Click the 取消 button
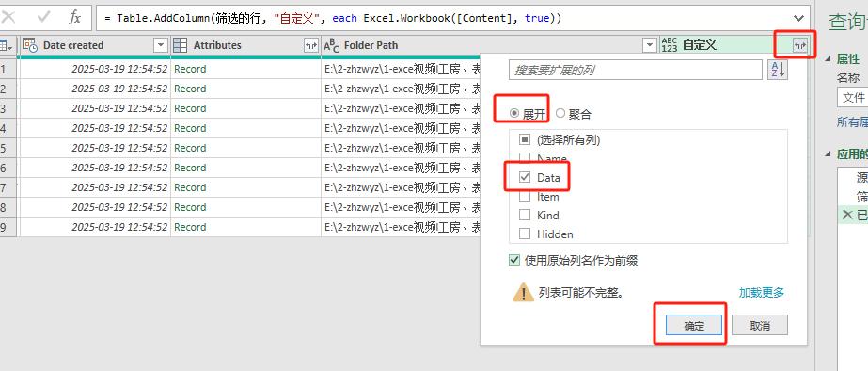Screen dimensions: 868x371 [760, 326]
